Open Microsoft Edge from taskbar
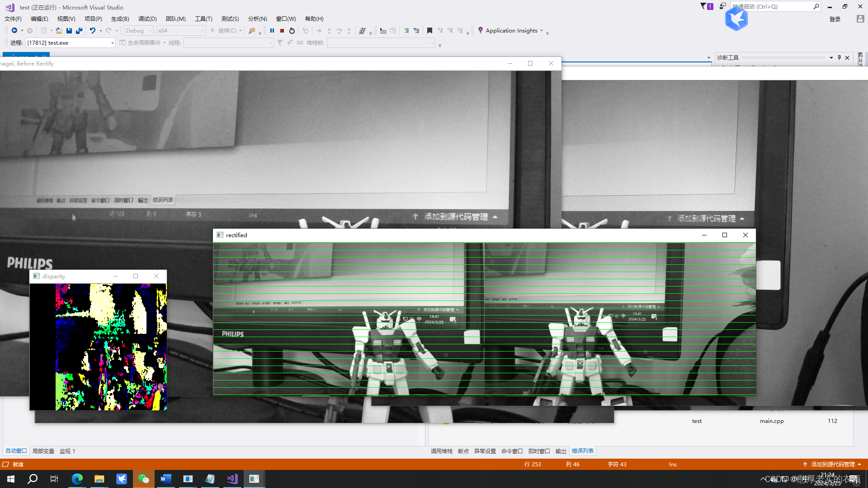This screenshot has height=488, width=868. [x=77, y=479]
